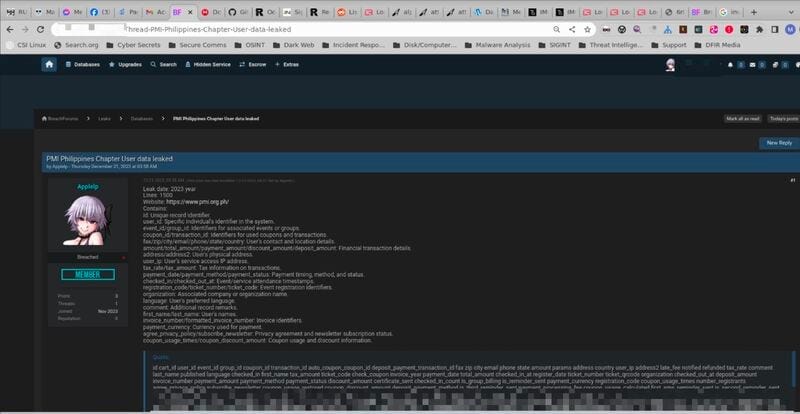Screen dimensions: 800x414
Task: Click the Today's posts button
Action: point(784,118)
